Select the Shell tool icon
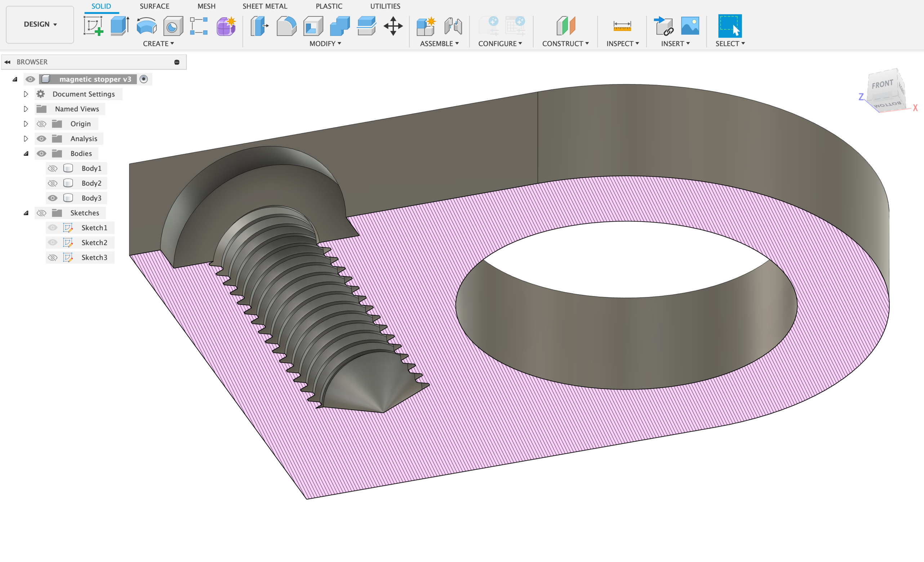The image size is (924, 562). 313,26
